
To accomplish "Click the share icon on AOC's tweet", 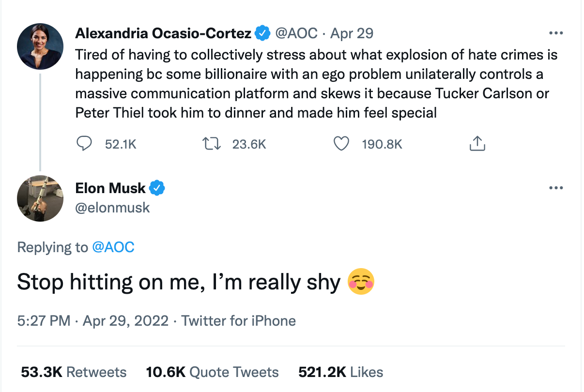I will point(477,144).
